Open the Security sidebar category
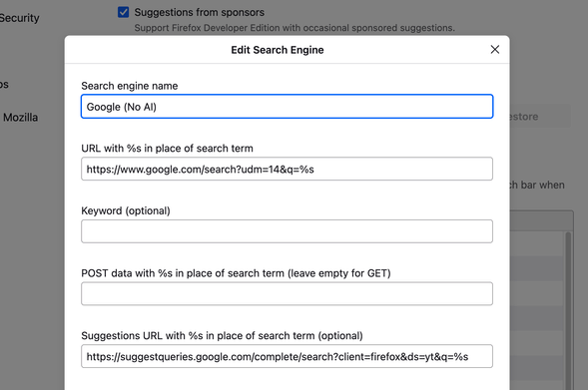 pos(19,18)
